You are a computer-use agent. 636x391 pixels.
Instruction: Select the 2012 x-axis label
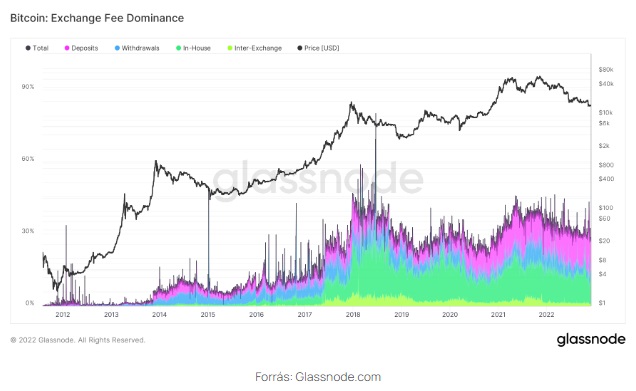click(x=63, y=314)
